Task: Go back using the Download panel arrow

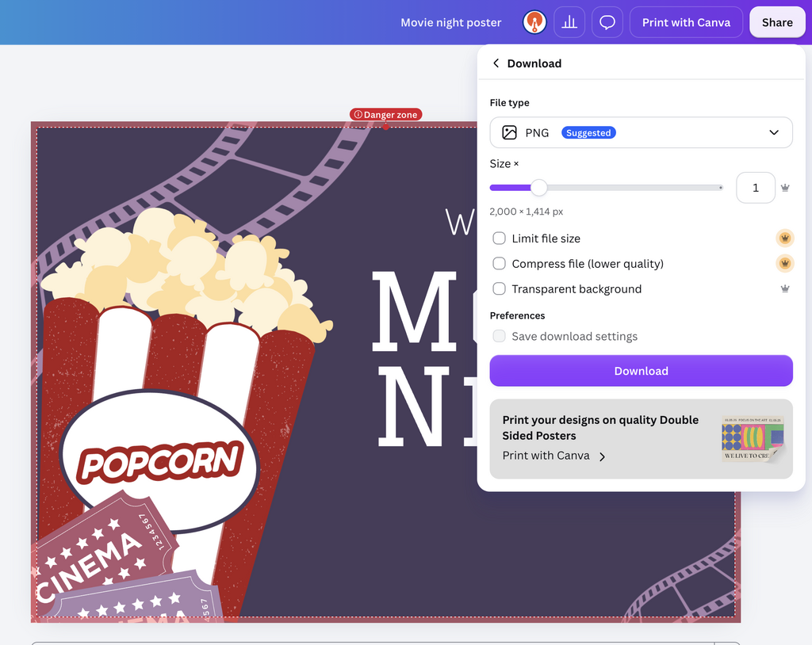Action: (496, 63)
